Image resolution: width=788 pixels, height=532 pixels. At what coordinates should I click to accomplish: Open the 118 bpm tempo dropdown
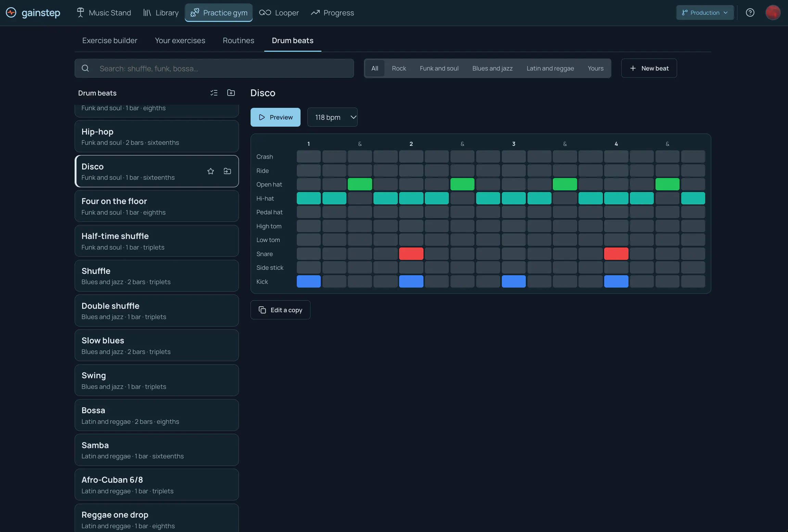pyautogui.click(x=332, y=117)
